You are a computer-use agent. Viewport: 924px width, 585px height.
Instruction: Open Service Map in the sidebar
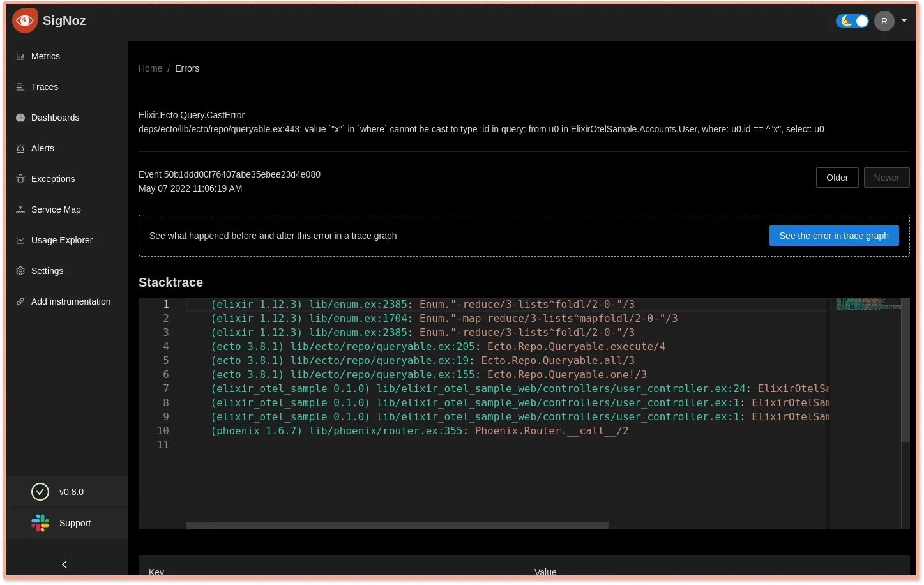click(x=67, y=209)
